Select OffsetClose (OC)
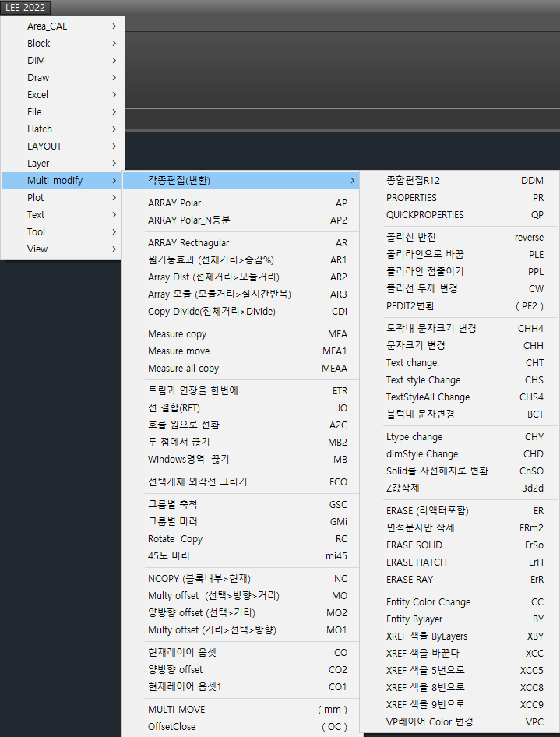Screen dimensions: 560x737 (x=241, y=727)
